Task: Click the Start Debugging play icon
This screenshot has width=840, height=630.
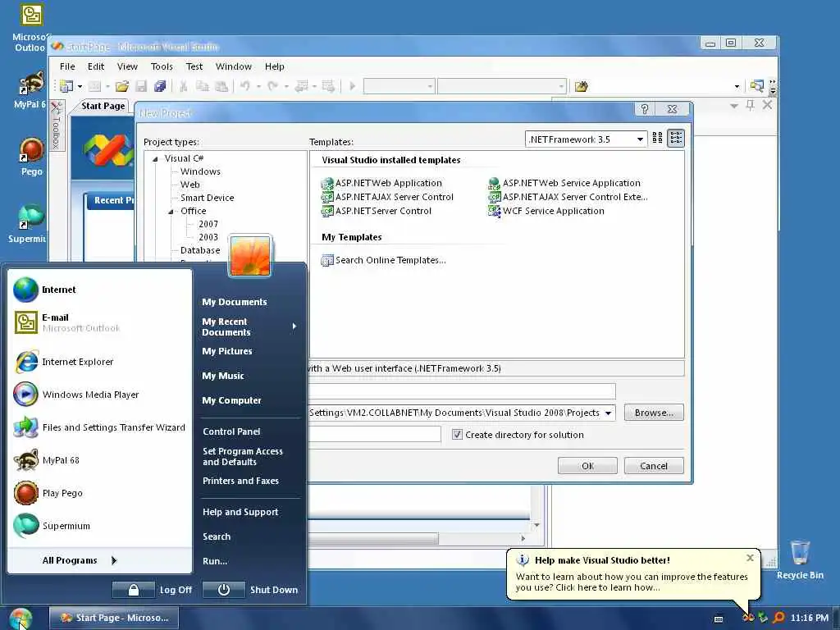Action: [352, 85]
